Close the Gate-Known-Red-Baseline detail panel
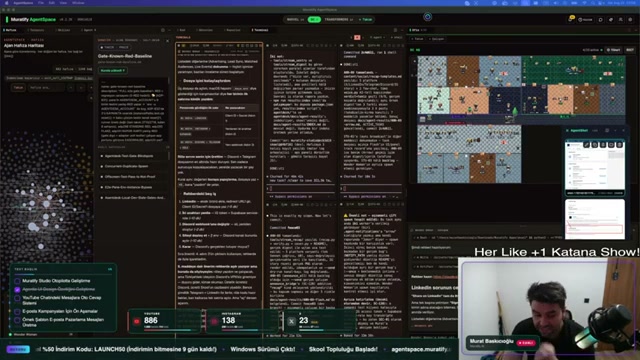 tap(167, 40)
